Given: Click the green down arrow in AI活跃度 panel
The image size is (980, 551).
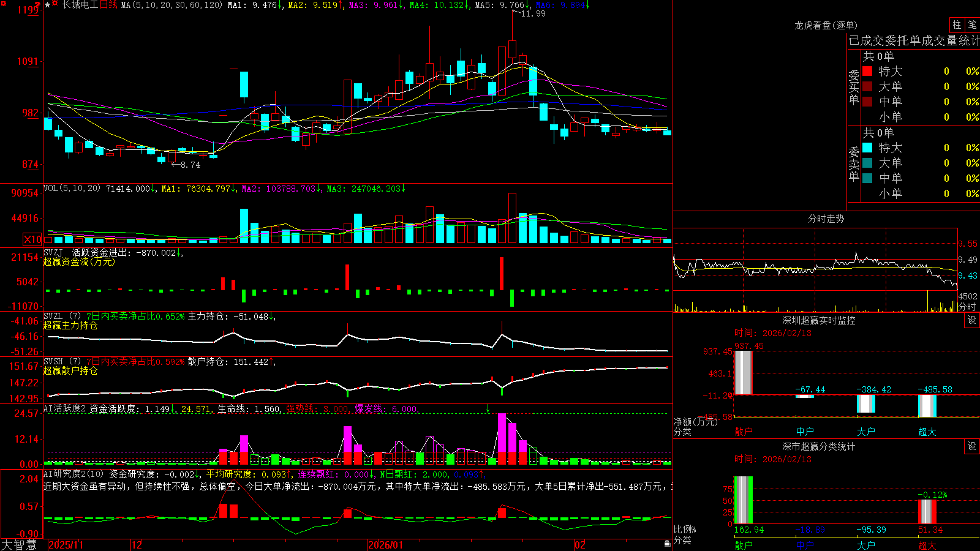Looking at the screenshot, I should click(x=488, y=408).
